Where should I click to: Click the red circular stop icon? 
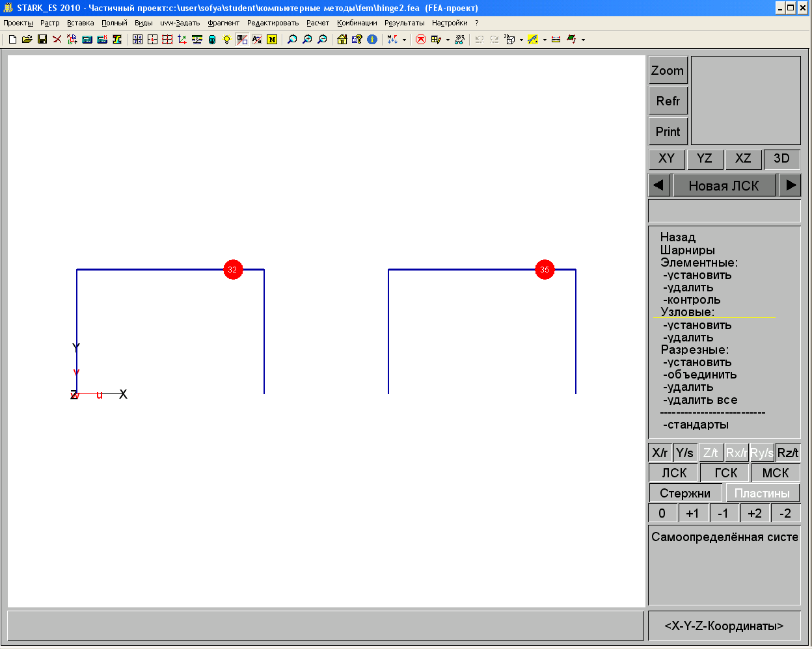coord(421,40)
